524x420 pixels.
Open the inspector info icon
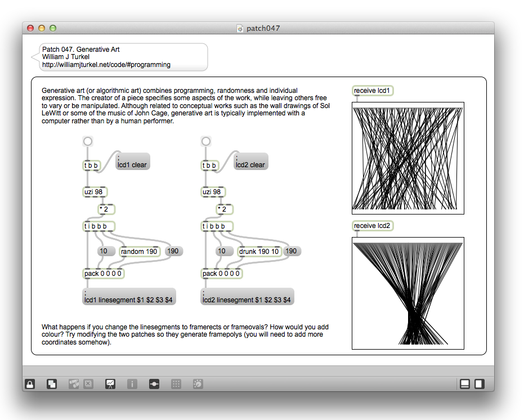click(x=132, y=384)
